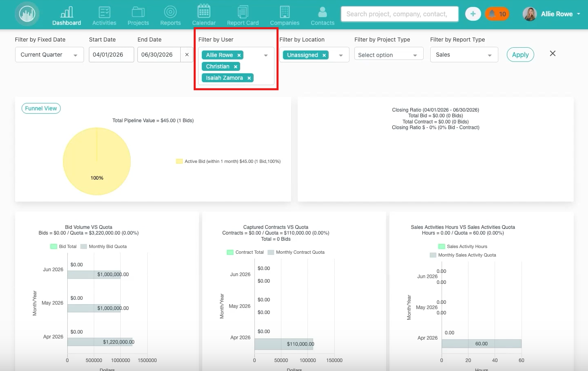Image resolution: width=588 pixels, height=371 pixels.
Task: Switch to Funnel View
Action: coord(41,108)
